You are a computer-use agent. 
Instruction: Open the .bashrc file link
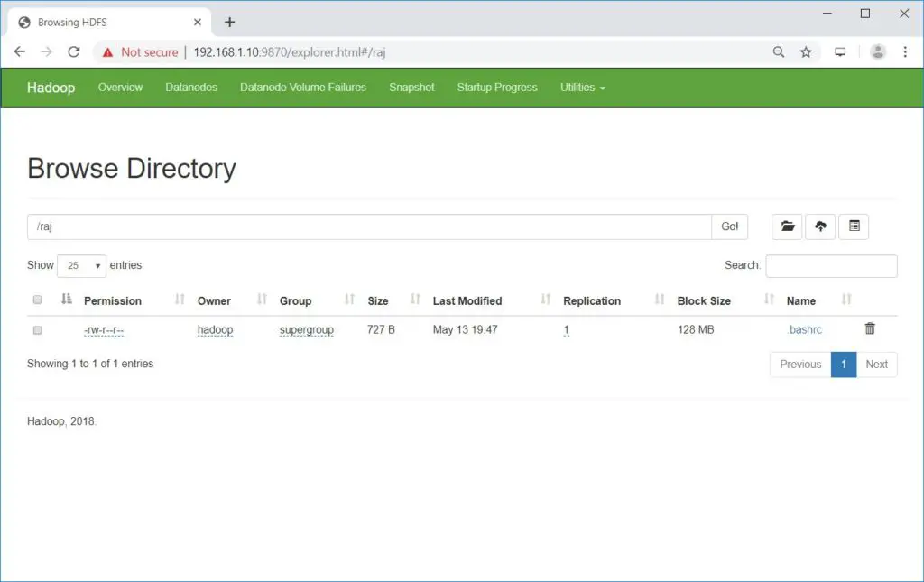coord(804,330)
